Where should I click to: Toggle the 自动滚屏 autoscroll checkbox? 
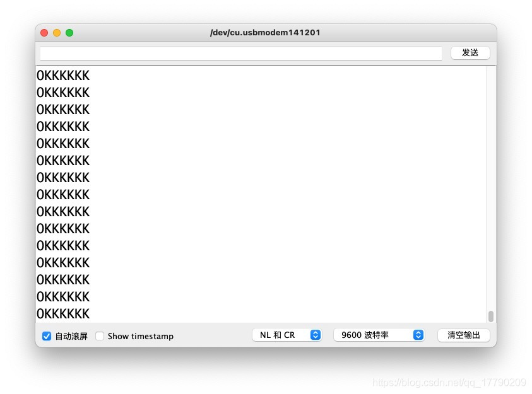(x=47, y=336)
